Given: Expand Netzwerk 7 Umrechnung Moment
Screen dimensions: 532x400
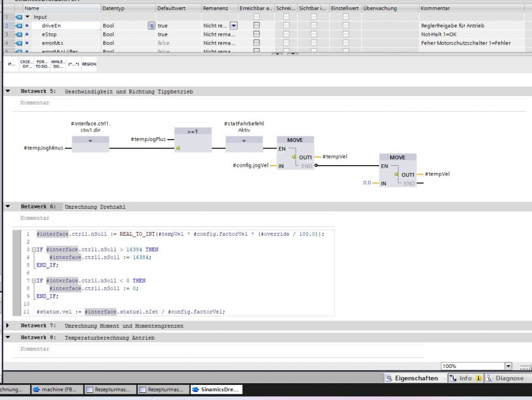Looking at the screenshot, I should (8, 326).
